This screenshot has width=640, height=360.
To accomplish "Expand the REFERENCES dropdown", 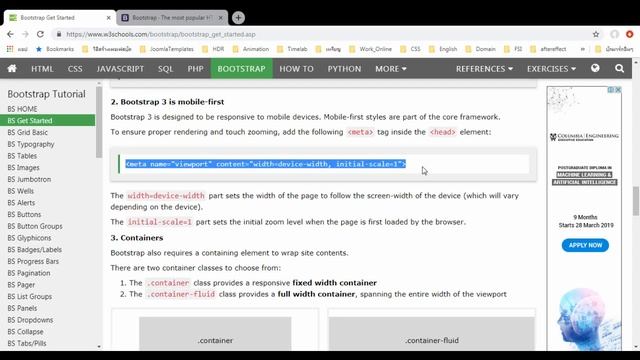I will click(484, 69).
